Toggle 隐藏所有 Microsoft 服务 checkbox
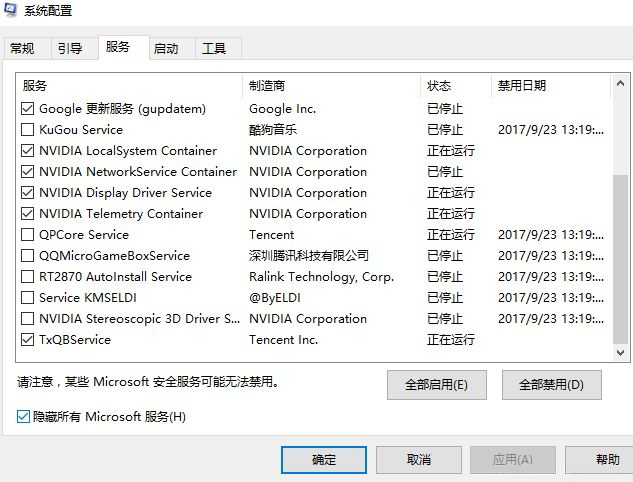The image size is (633, 482). 23,416
